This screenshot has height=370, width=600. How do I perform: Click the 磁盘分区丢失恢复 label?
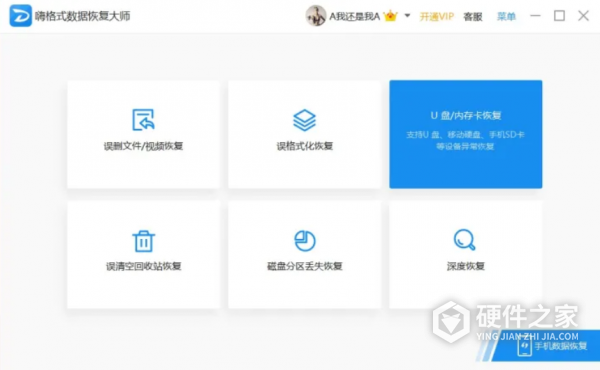pyautogui.click(x=305, y=266)
